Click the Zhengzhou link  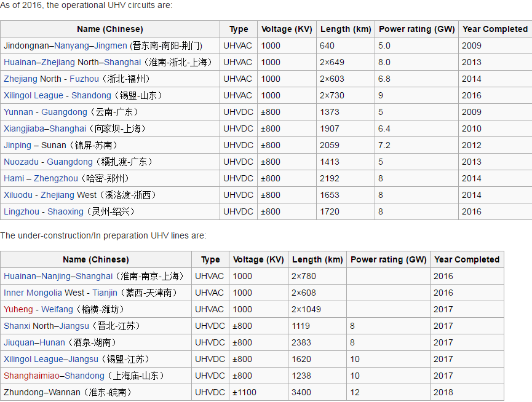point(55,178)
